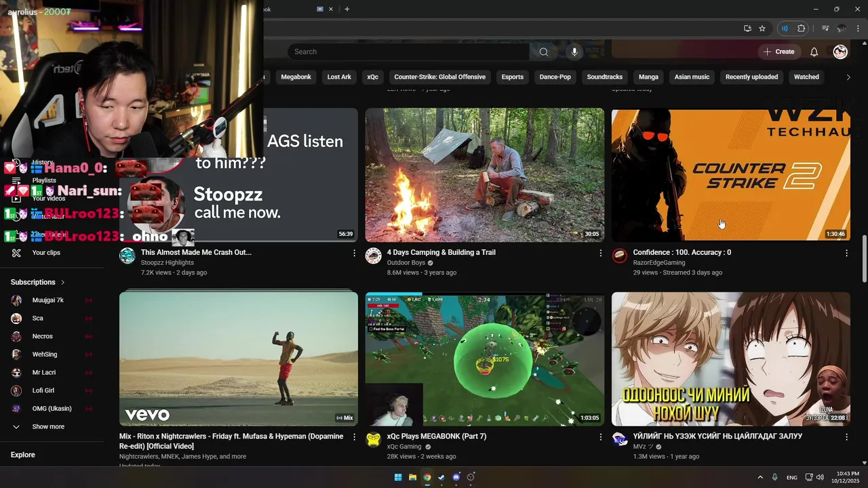Open the vevo desert mix thumbnail

(239, 359)
